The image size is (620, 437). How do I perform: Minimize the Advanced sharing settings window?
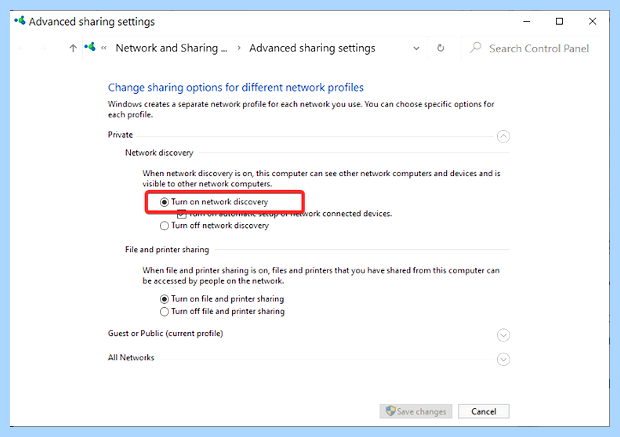point(527,21)
